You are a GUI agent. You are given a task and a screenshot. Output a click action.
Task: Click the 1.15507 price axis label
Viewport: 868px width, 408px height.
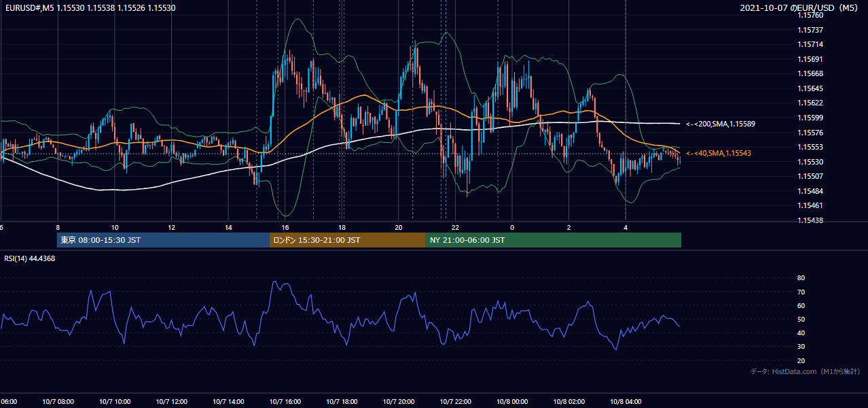(810, 177)
